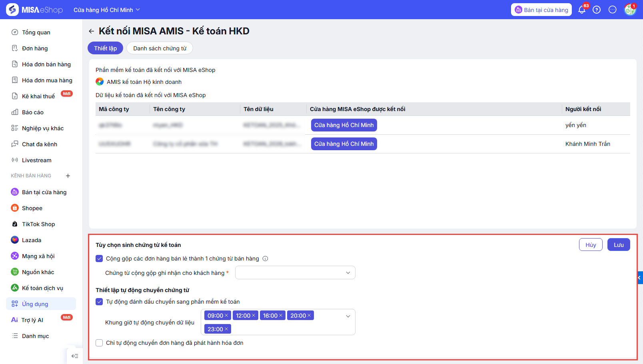Click the Nghiệp vụ khác icon
This screenshot has height=364, width=643.
(15, 128)
